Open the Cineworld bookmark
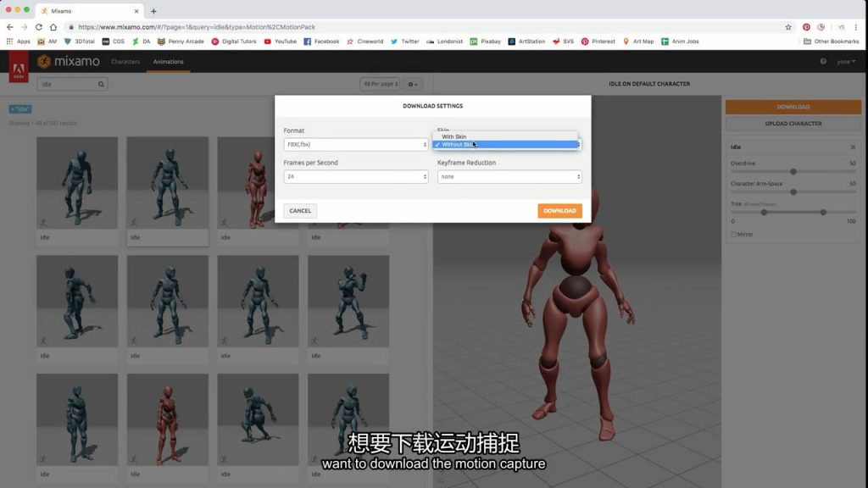 364,42
